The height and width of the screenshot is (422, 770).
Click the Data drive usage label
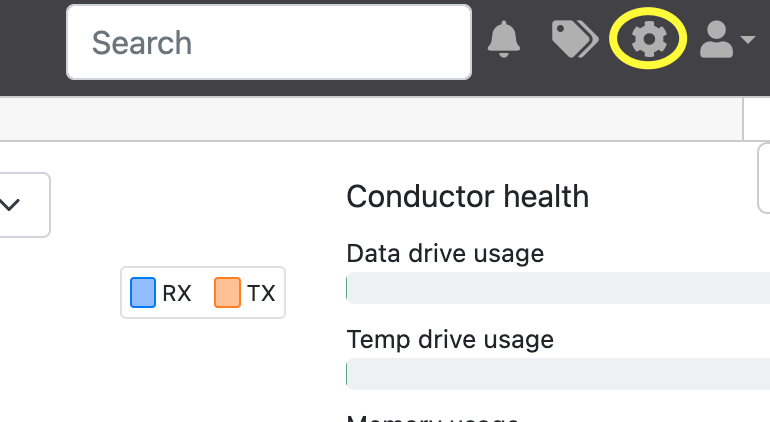click(445, 253)
